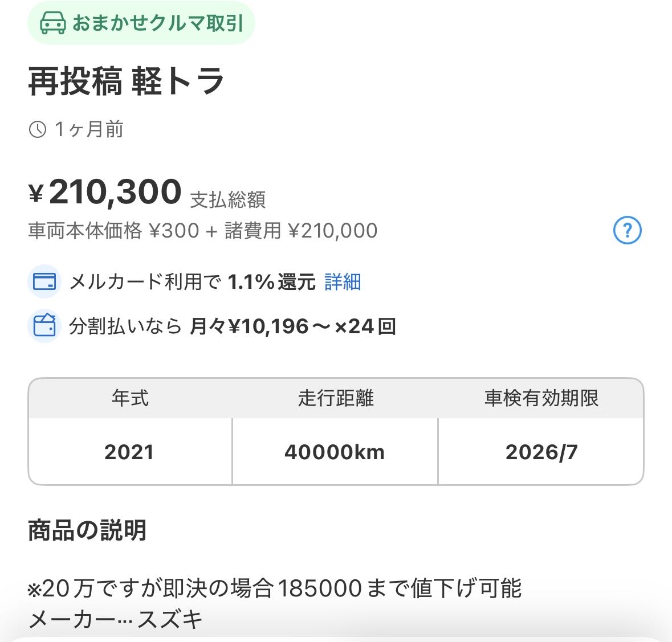This screenshot has width=672, height=642.
Task: Tap the 再投稿 軽トラ listing title
Action: pos(126,81)
